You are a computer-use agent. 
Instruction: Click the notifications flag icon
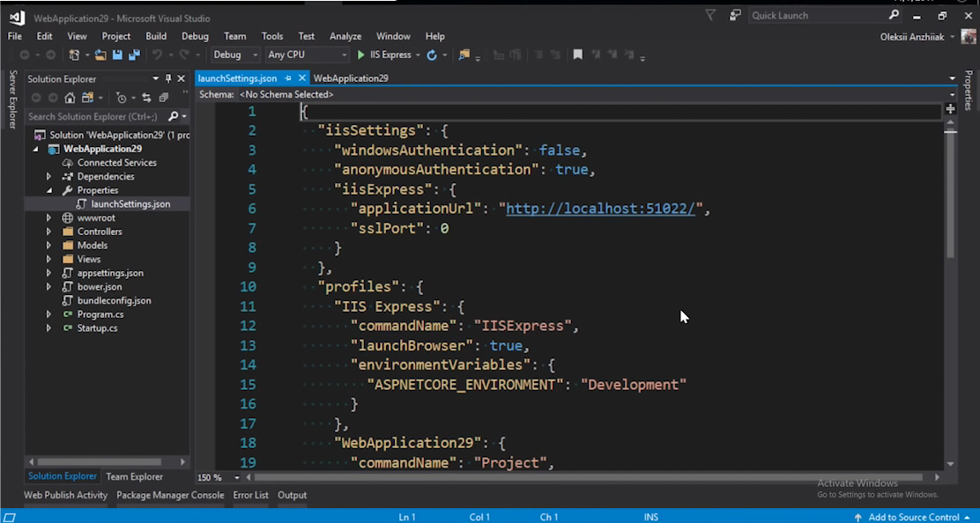[710, 15]
